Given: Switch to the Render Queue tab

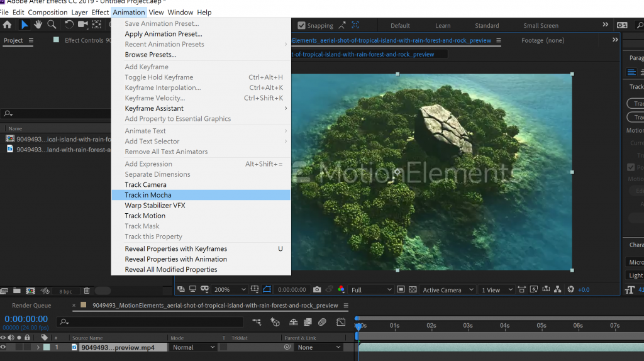Looking at the screenshot, I should 31,306.
